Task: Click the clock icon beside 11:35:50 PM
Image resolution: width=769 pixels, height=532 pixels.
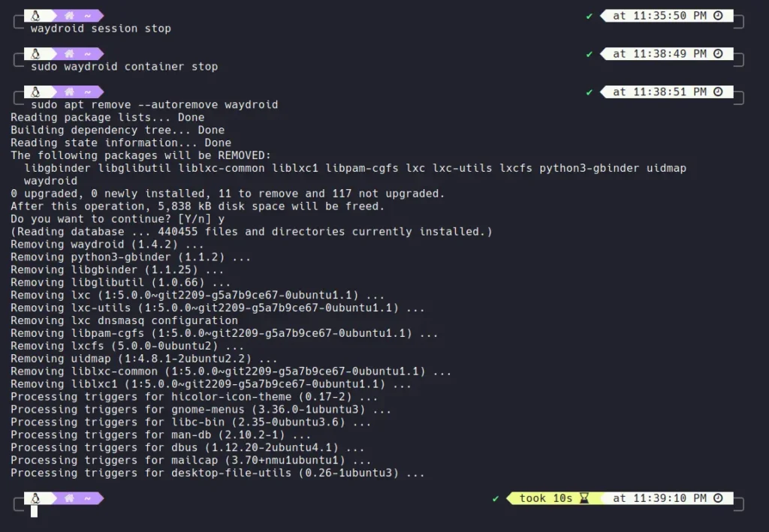Action: tap(718, 16)
